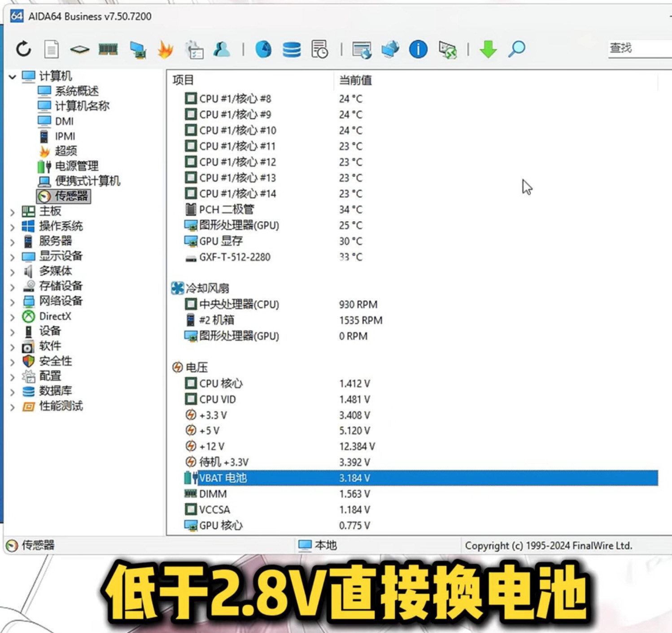Expand the 性能测试 tree node
Image resolution: width=672 pixels, height=633 pixels.
pos(13,407)
